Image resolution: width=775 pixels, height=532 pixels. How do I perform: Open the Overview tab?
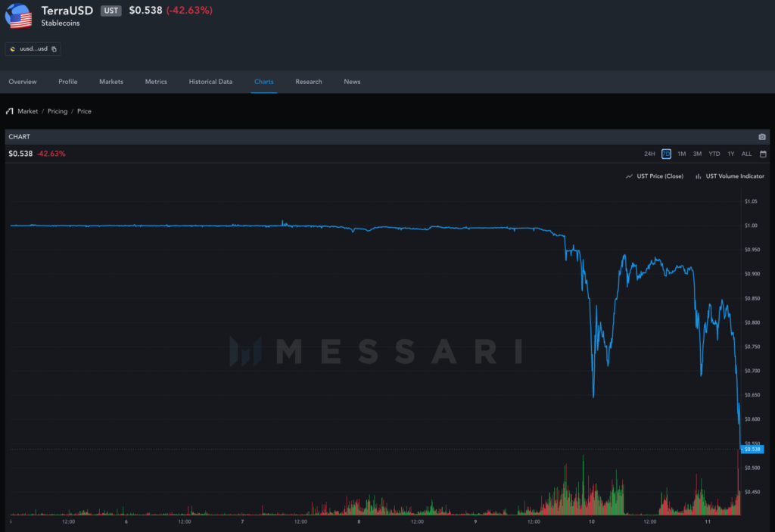(x=23, y=82)
